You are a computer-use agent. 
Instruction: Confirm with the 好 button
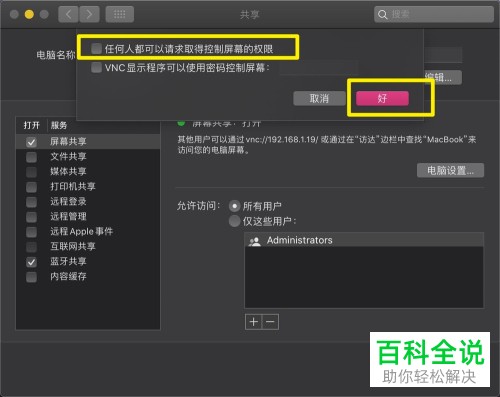(382, 98)
